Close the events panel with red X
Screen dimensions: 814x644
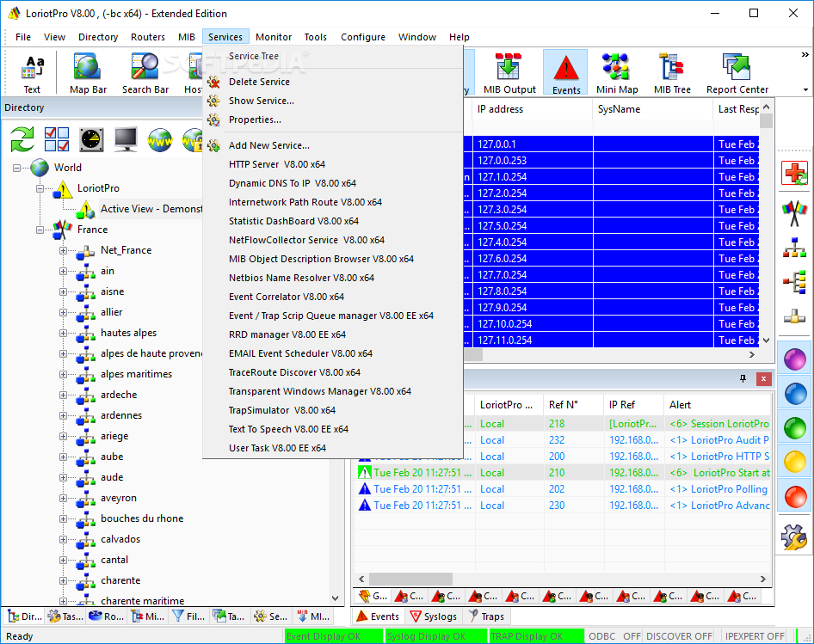(x=763, y=379)
